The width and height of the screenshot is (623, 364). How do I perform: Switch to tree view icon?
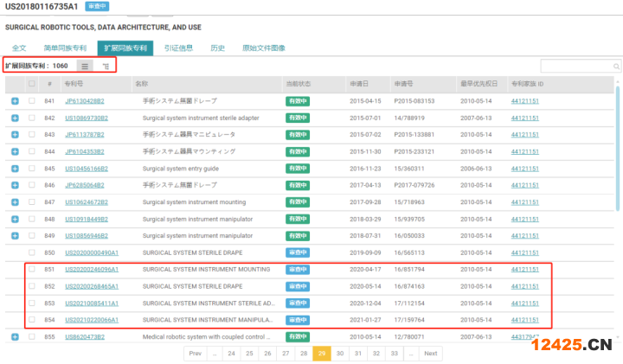(106, 66)
